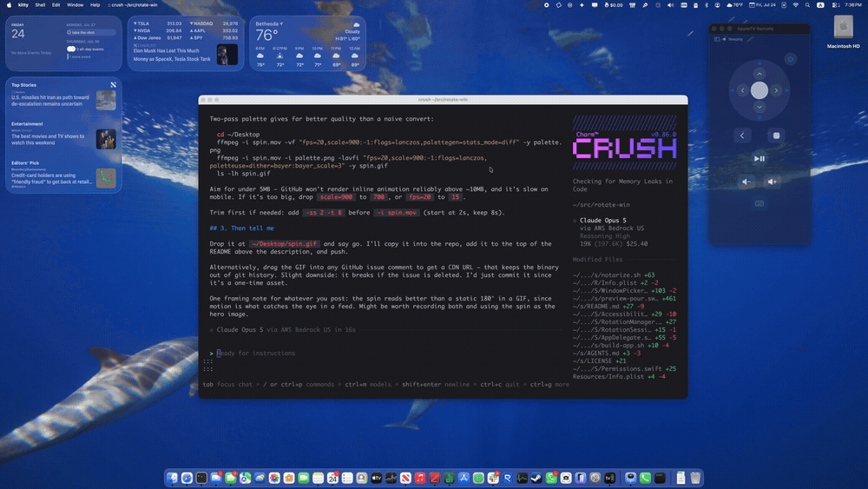Screen dimensions: 868x489
Task: Click Resources/Info.plist +4 -4 entry
Action: 619,377
